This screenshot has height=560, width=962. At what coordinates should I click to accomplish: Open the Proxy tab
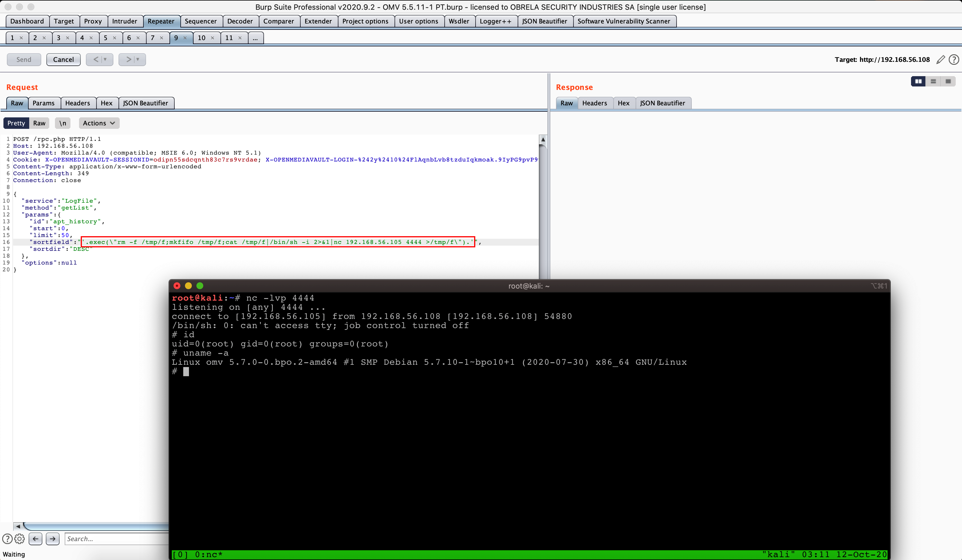click(x=93, y=21)
